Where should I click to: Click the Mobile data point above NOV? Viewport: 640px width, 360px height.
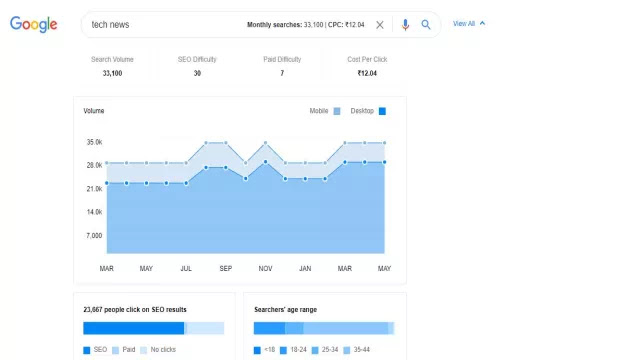266,143
